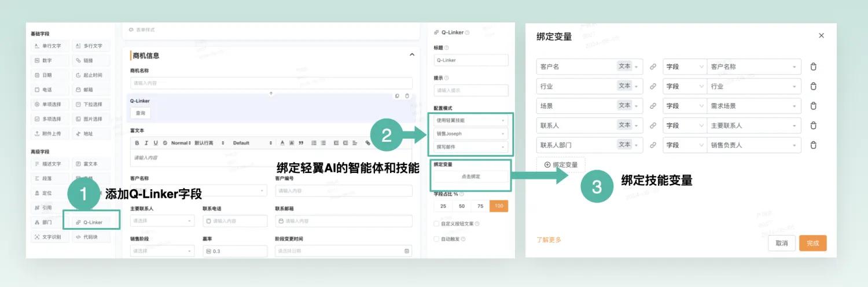
Task: Open the 客户名称 target field dropdown
Action: coord(754,67)
